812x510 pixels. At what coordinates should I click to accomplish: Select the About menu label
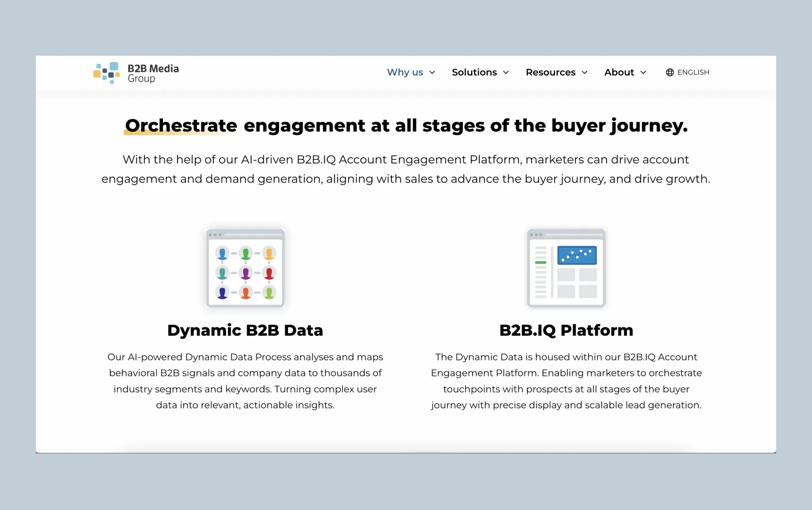pyautogui.click(x=619, y=72)
